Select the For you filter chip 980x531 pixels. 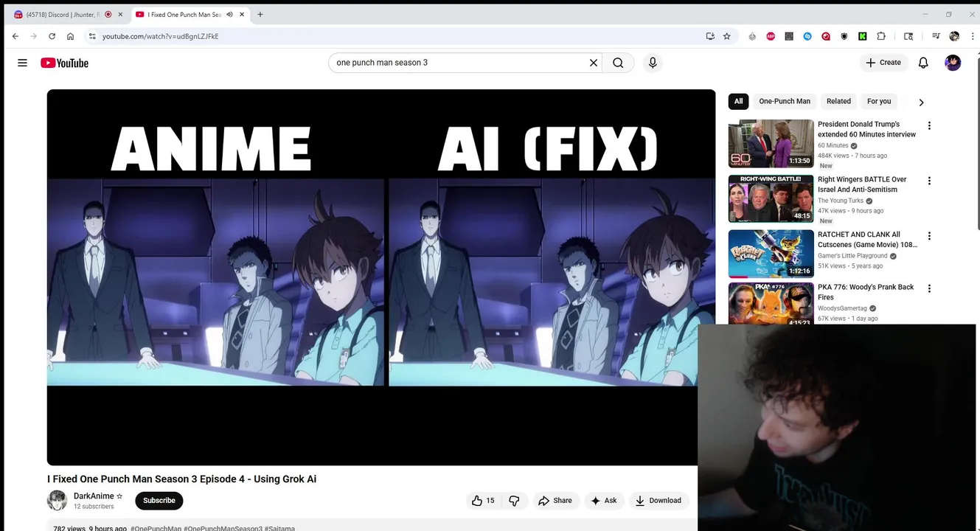(x=879, y=101)
